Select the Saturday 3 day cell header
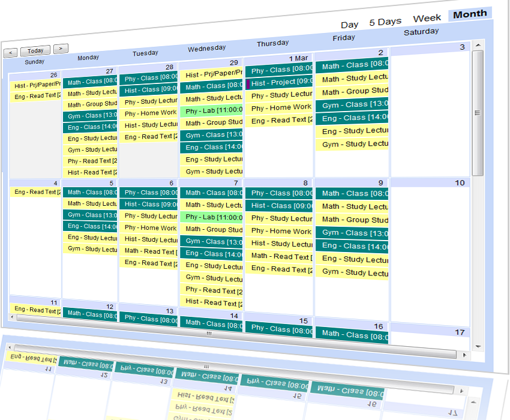 (430, 47)
